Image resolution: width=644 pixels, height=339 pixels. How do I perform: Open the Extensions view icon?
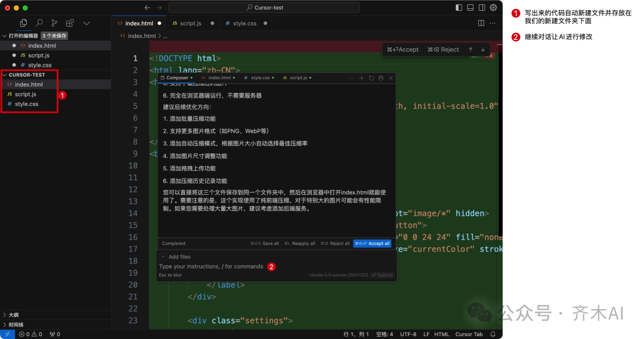click(70, 23)
